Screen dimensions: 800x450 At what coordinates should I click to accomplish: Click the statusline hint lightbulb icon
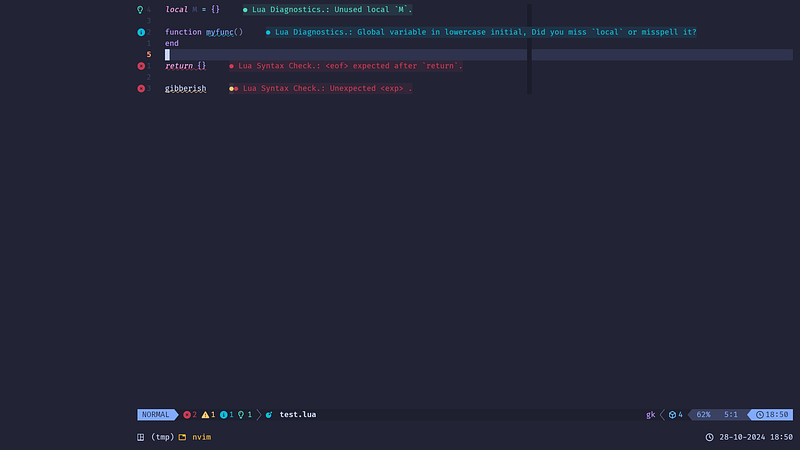(x=241, y=415)
